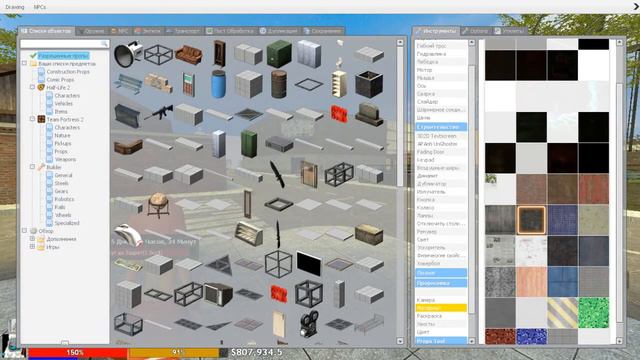Collapse the Позинг tool category
The height and width of the screenshot is (360, 640).
pyautogui.click(x=441, y=273)
